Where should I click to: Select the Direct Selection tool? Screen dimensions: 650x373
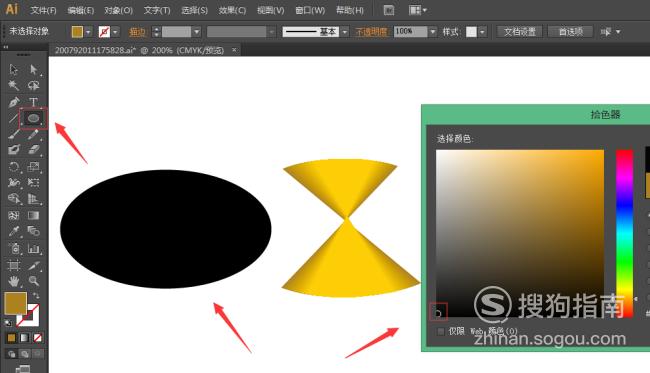[x=34, y=69]
